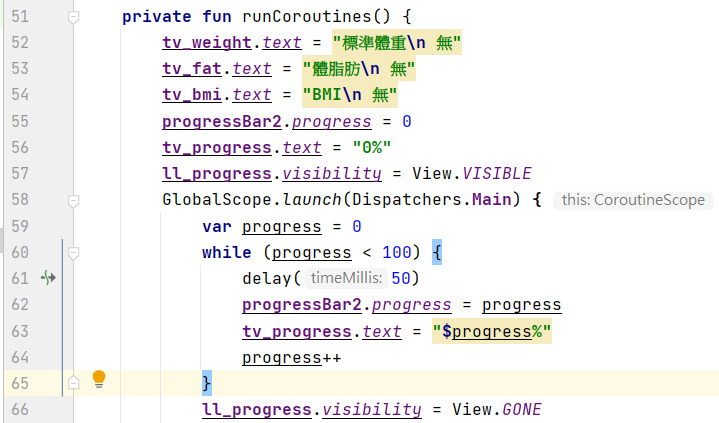Image resolution: width=719 pixels, height=423 pixels.
Task: Collapse the GlobalScope.launch block fold marker on line 58
Action: [73, 200]
